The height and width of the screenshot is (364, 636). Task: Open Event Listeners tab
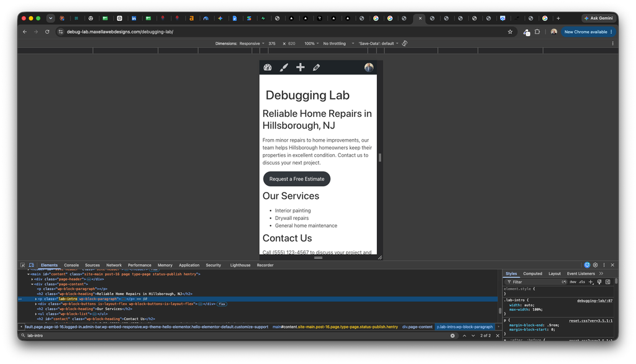[x=581, y=273]
